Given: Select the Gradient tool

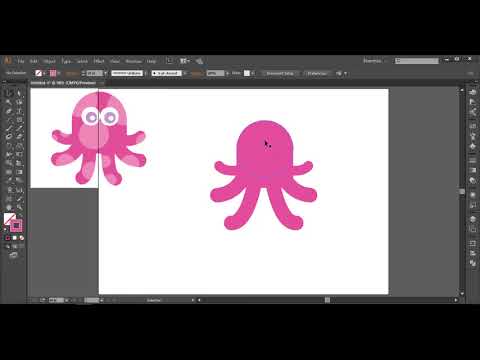Looking at the screenshot, I should coord(19,172).
